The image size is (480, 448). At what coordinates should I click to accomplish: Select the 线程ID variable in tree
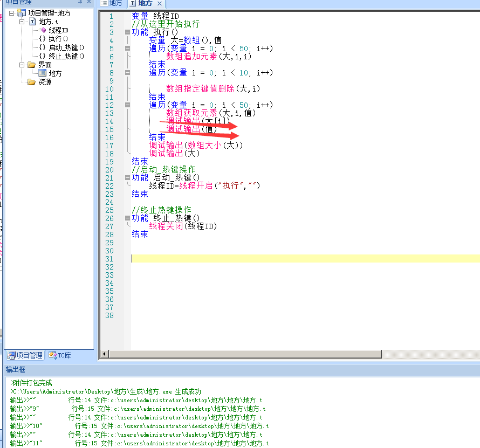(58, 30)
